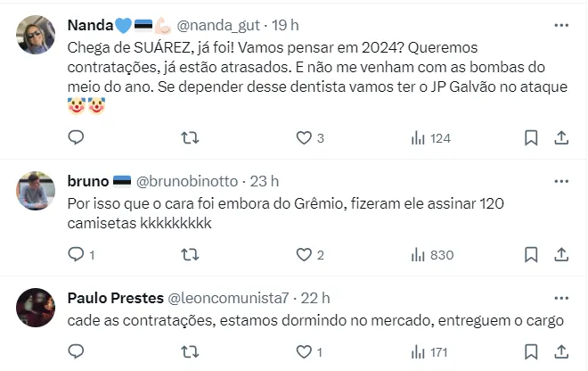The height and width of the screenshot is (371, 588).
Task: Like Nanda's tweet with 3 likes
Action: tap(304, 137)
